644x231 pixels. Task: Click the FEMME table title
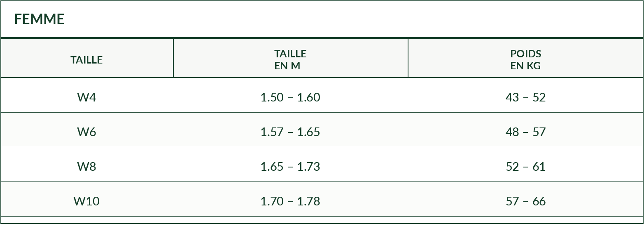click(x=39, y=19)
